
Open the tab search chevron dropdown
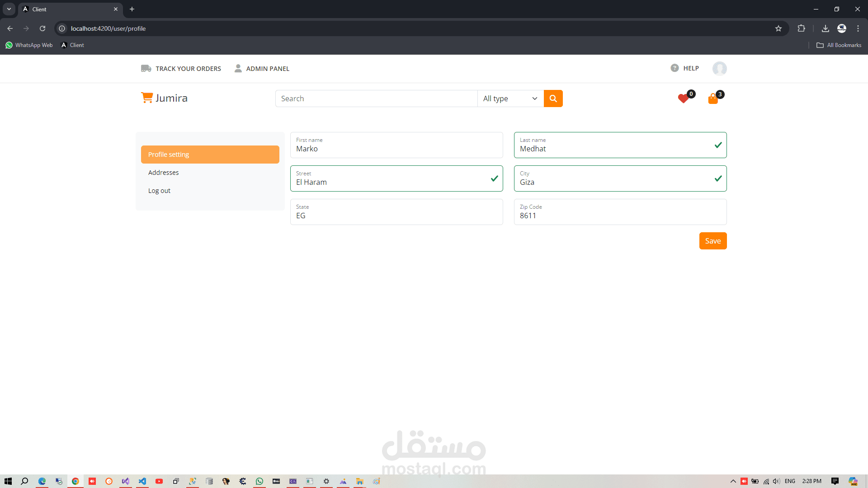[9, 9]
